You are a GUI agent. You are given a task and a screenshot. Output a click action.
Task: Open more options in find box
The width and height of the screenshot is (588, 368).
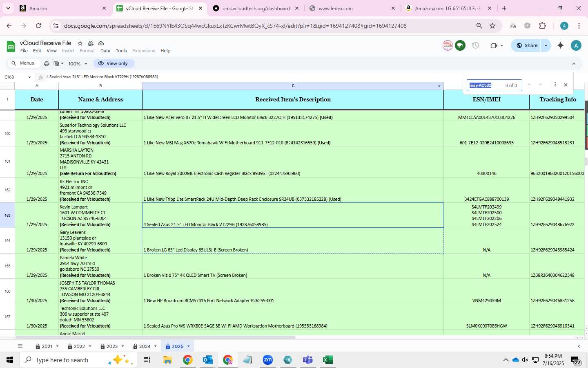click(555, 85)
